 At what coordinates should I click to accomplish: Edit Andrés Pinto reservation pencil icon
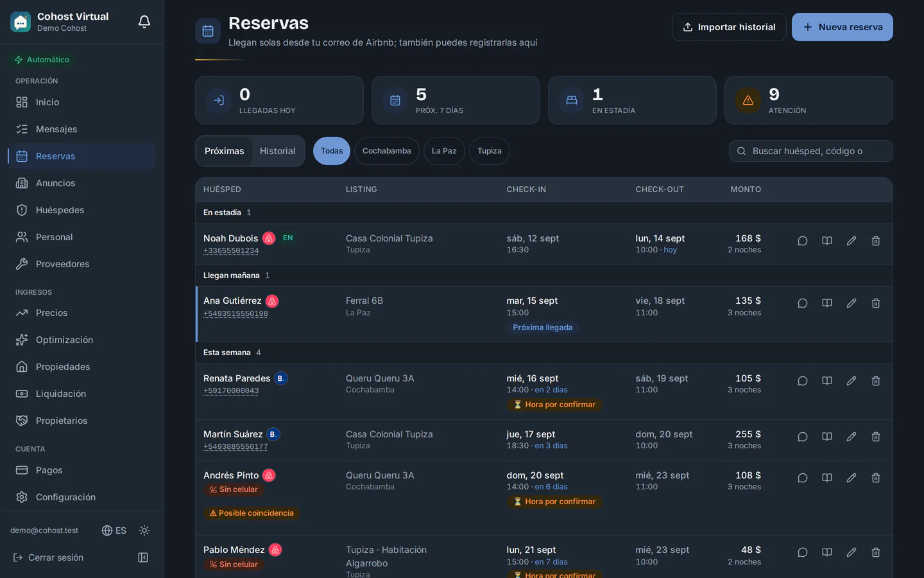[x=851, y=478]
